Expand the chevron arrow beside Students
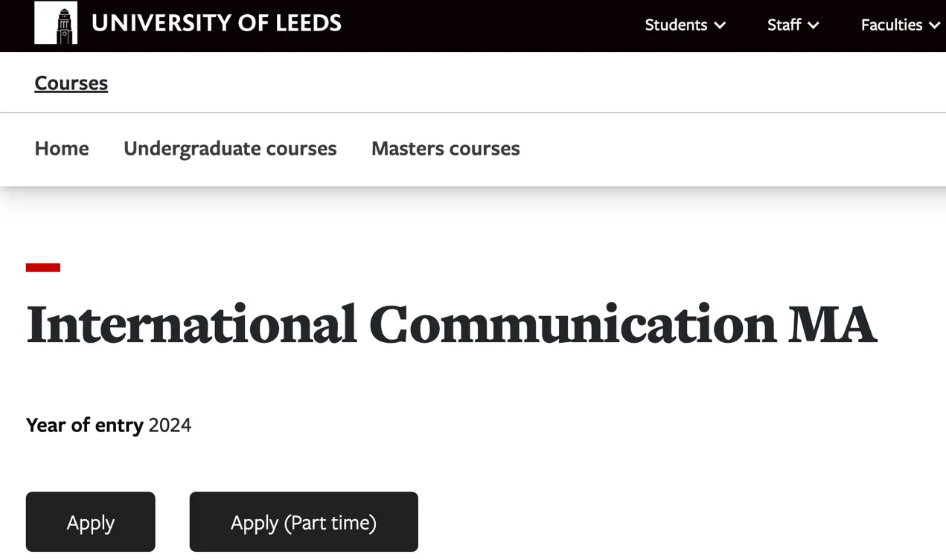 pyautogui.click(x=720, y=26)
